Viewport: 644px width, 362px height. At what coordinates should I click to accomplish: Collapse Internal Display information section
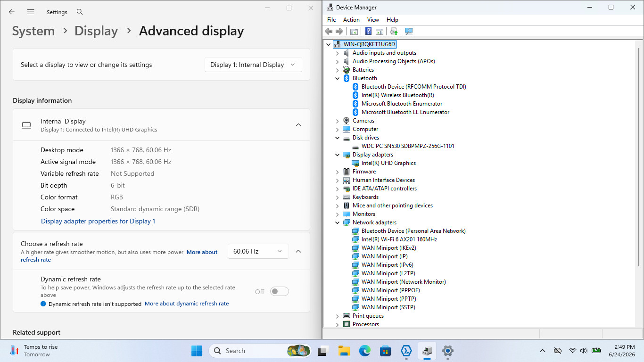(298, 125)
